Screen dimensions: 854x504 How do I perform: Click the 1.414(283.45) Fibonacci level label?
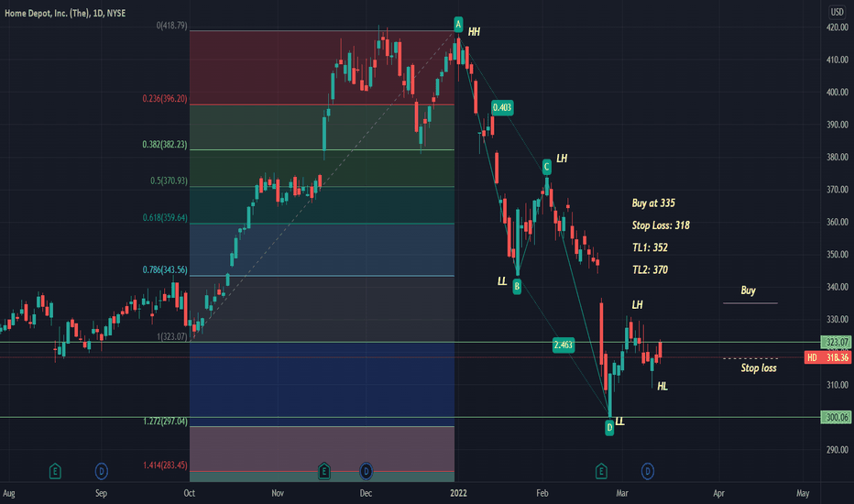coord(165,466)
